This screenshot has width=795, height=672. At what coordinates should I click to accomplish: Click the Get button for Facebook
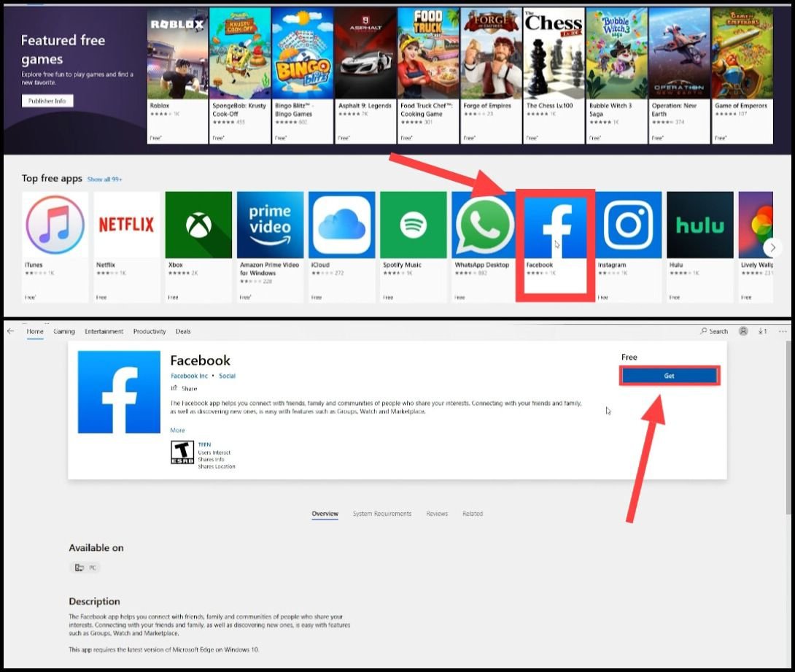[670, 376]
